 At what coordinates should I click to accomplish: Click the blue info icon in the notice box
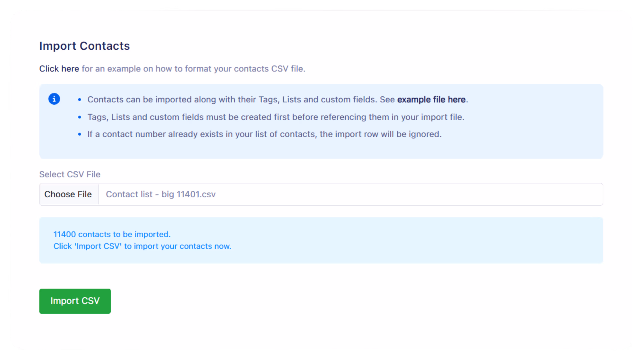pos(54,99)
